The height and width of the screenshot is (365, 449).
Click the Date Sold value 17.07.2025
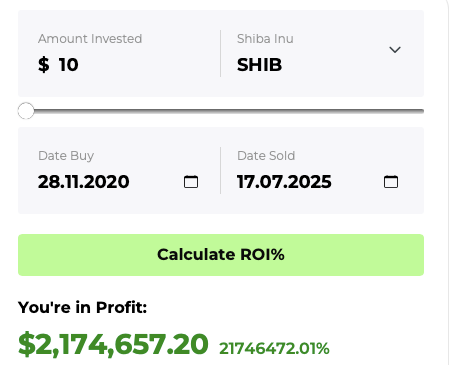(284, 182)
